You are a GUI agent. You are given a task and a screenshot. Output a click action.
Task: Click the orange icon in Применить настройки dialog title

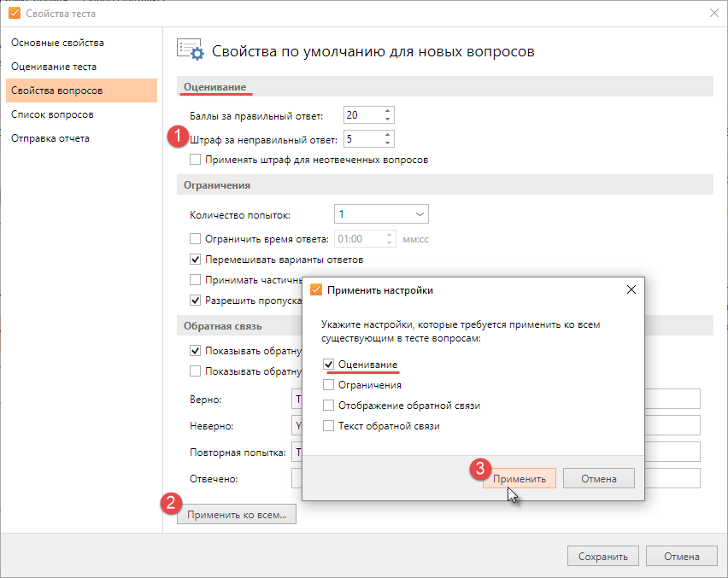pos(316,290)
